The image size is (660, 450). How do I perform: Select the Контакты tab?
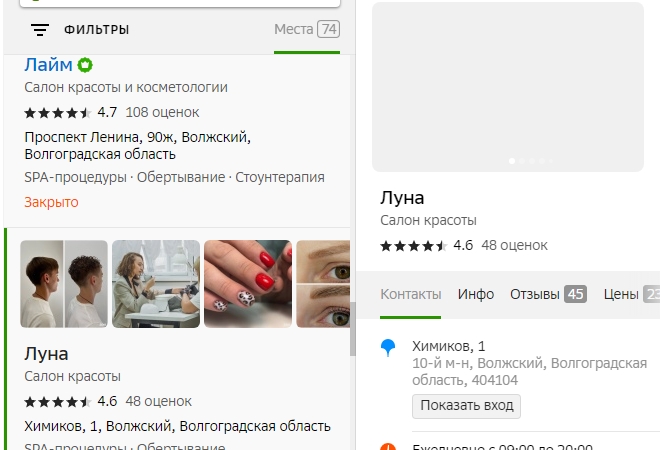click(410, 294)
